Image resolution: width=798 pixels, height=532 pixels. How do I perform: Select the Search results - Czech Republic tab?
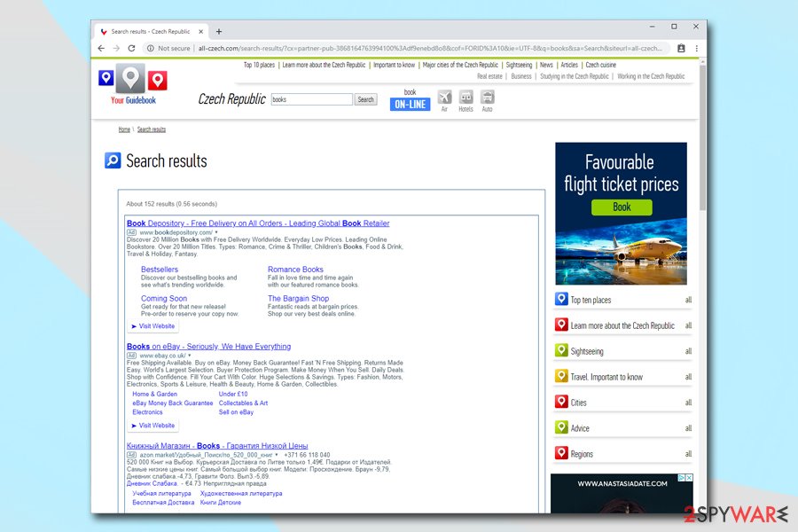point(151,32)
